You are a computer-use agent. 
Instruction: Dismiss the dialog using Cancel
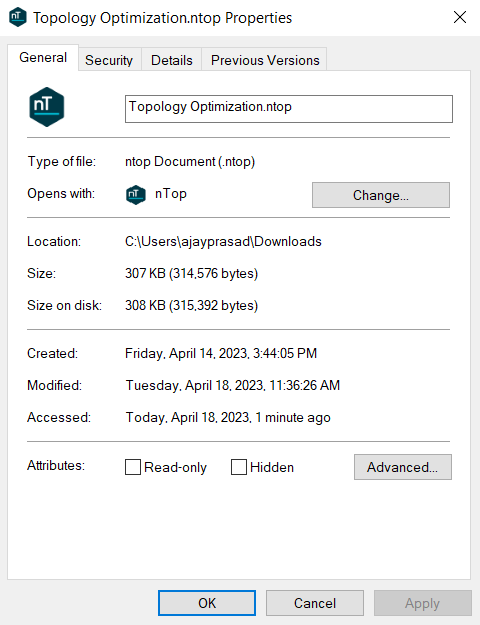315,603
